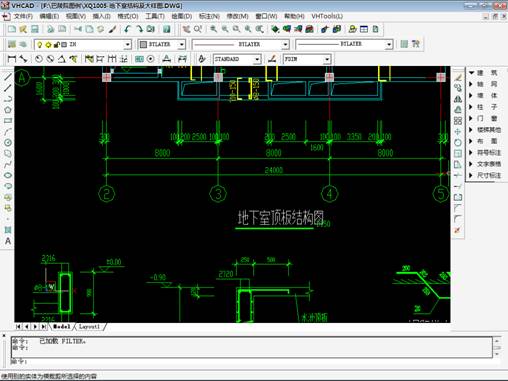Expand the 轴网 tree item
Screen dimensions: 508x381
[x=486, y=84]
